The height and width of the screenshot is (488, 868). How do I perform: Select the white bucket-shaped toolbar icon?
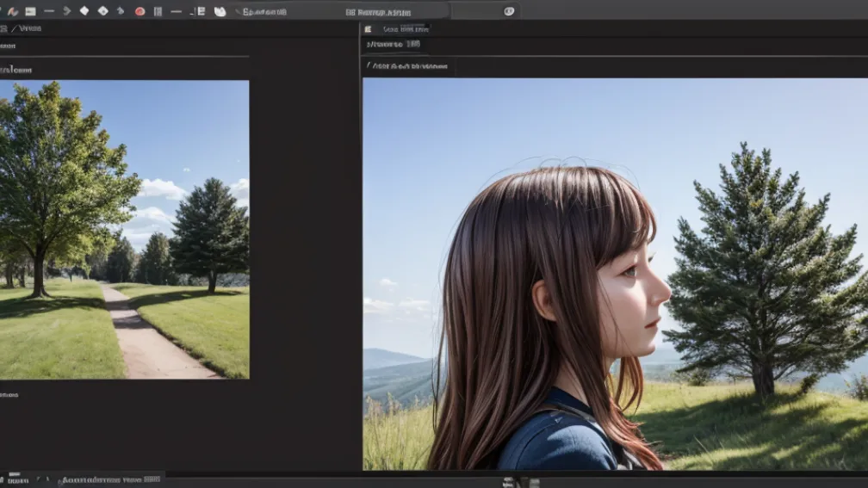point(220,11)
